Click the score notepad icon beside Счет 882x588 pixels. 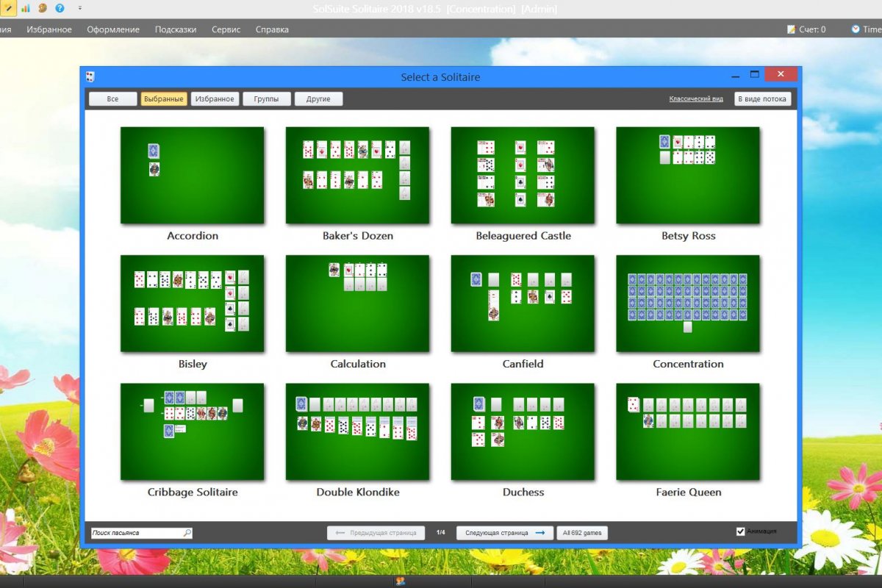(x=791, y=29)
